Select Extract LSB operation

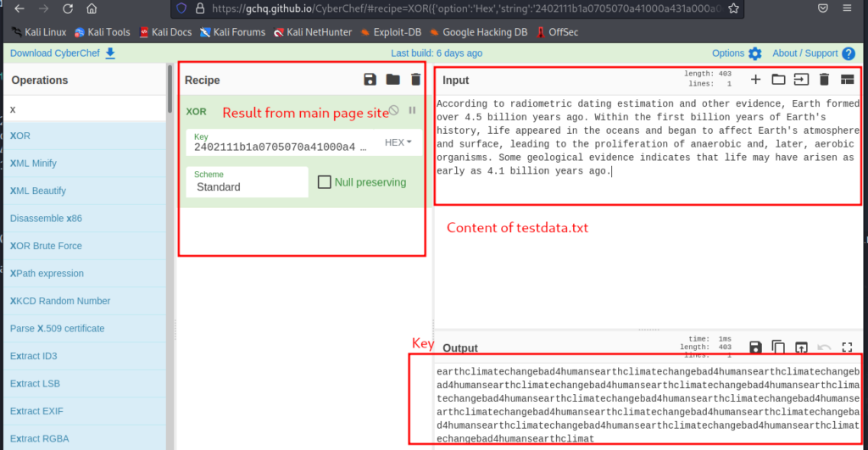(86, 384)
